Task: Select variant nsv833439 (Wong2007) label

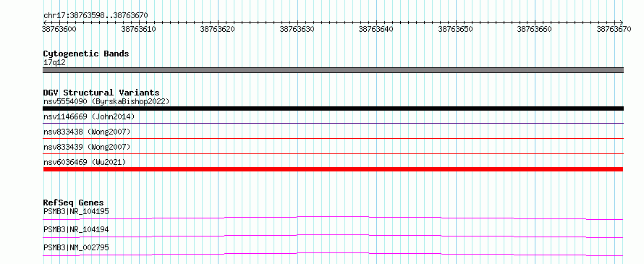Action: coord(87,147)
